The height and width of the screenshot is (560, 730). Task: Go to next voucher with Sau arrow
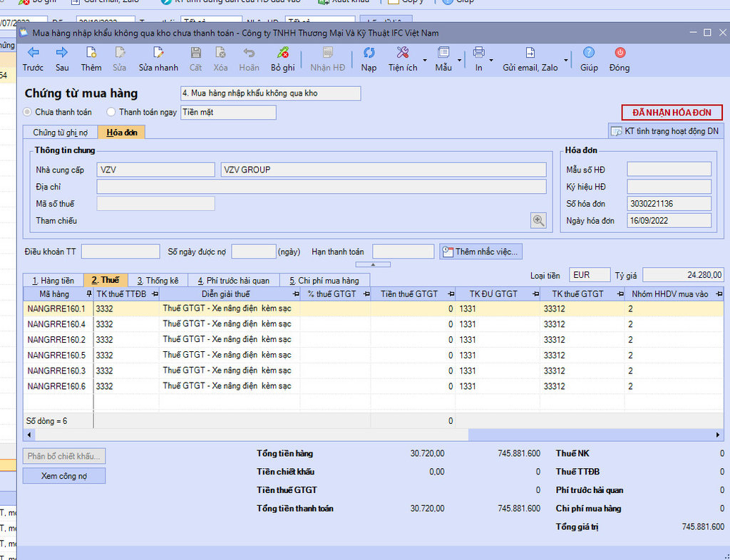(x=62, y=53)
